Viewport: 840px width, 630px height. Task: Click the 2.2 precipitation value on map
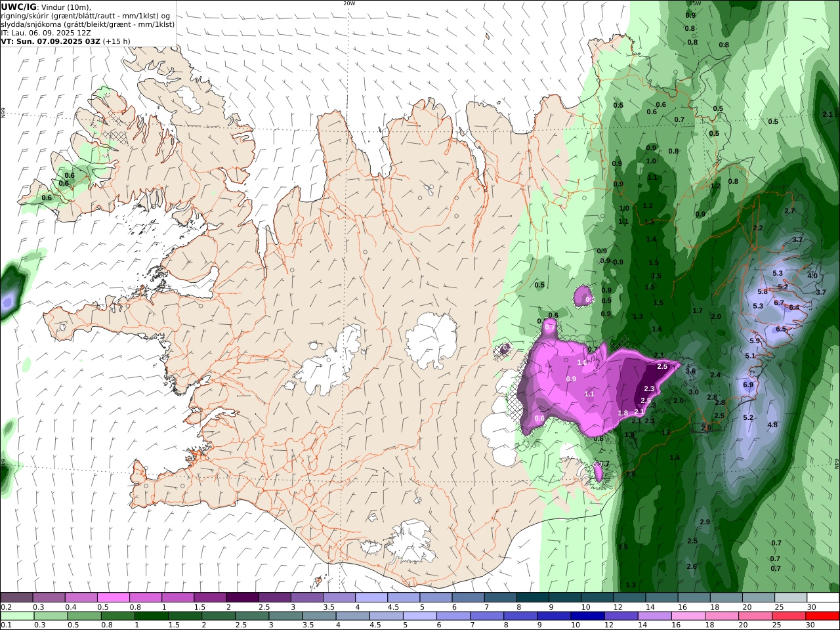coord(758,228)
